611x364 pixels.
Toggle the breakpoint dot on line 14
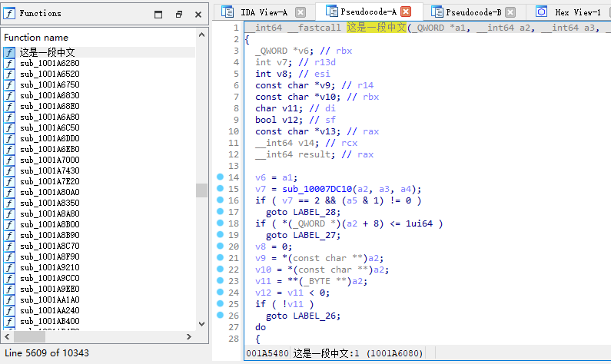221,177
